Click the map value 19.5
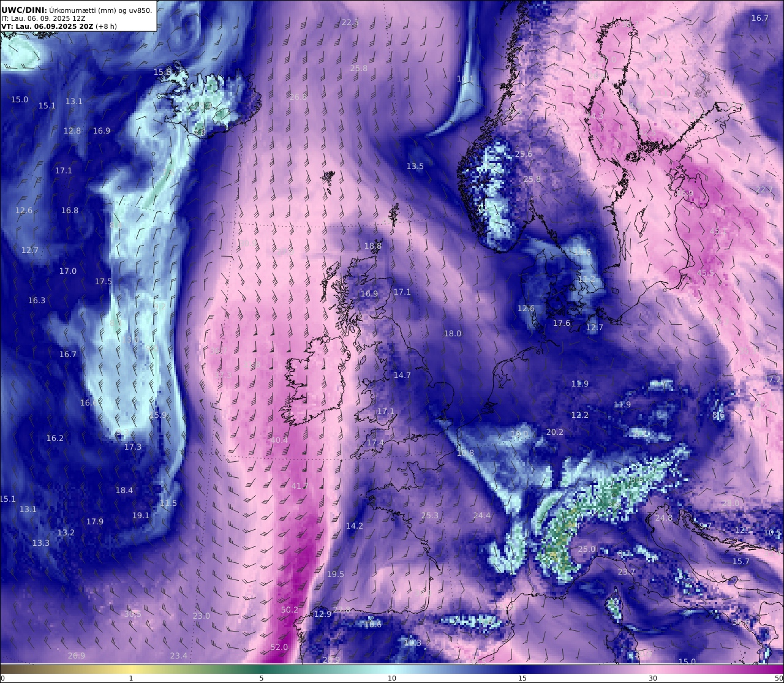This screenshot has width=784, height=683. click(x=336, y=575)
